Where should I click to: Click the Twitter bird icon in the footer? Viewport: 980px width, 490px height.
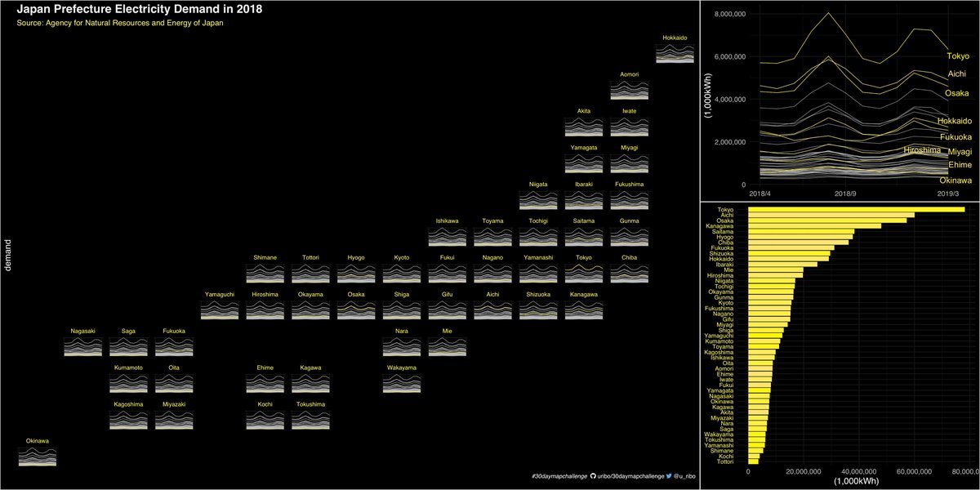pyautogui.click(x=669, y=475)
